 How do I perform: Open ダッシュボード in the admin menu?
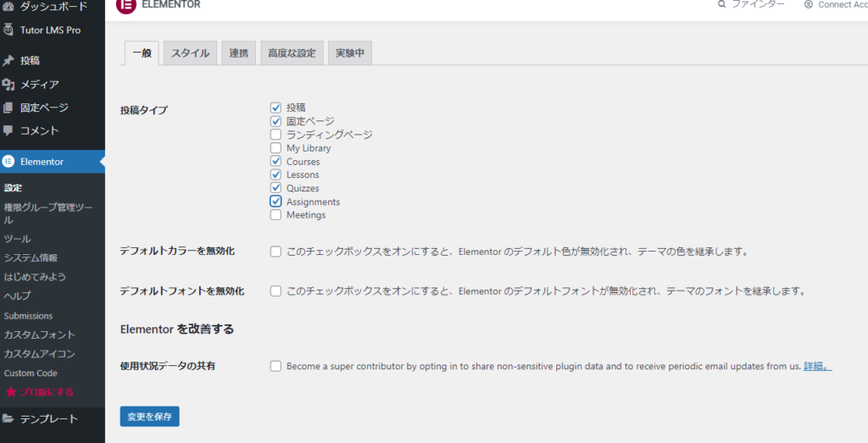click(53, 6)
